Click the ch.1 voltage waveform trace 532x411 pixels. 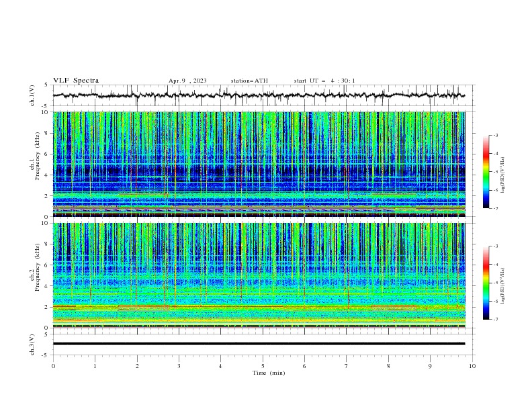259,95
